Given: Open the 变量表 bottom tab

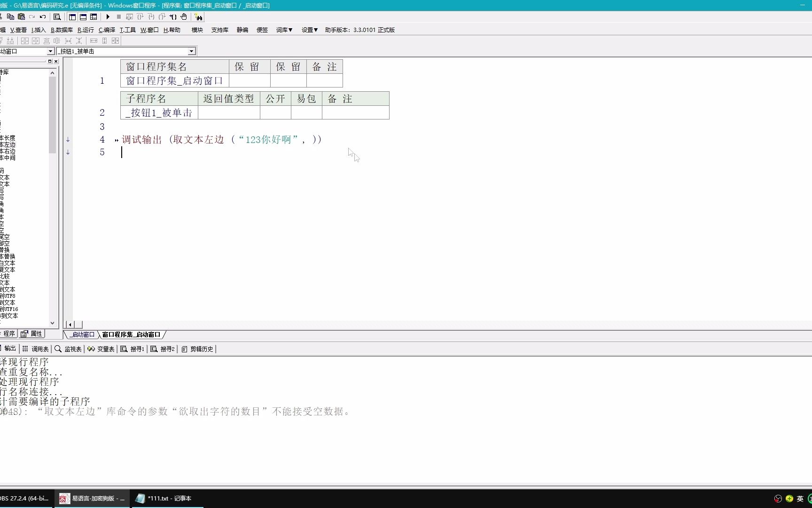Looking at the screenshot, I should (101, 349).
